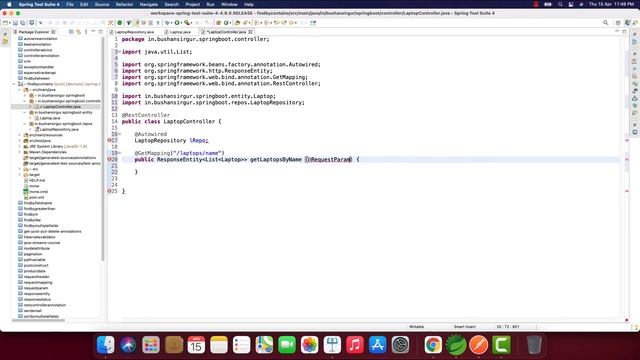Select the requestparam project
This screenshot has height=360, width=640.
(36, 288)
